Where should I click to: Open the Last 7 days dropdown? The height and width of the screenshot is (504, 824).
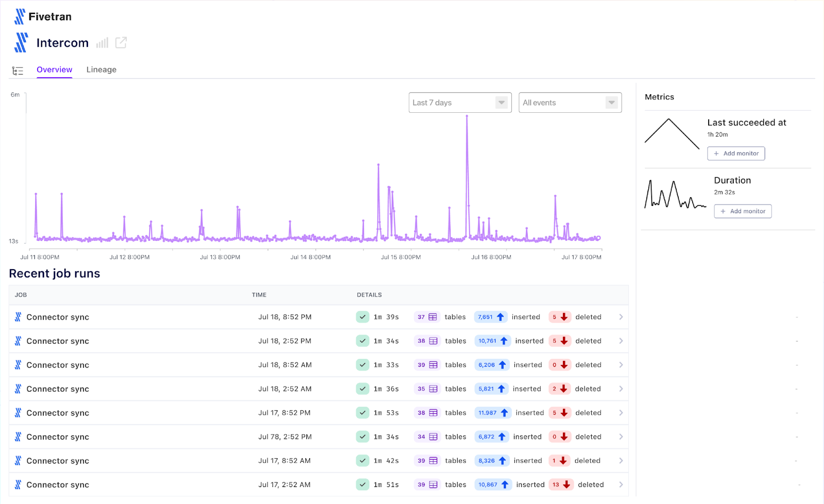tap(460, 102)
